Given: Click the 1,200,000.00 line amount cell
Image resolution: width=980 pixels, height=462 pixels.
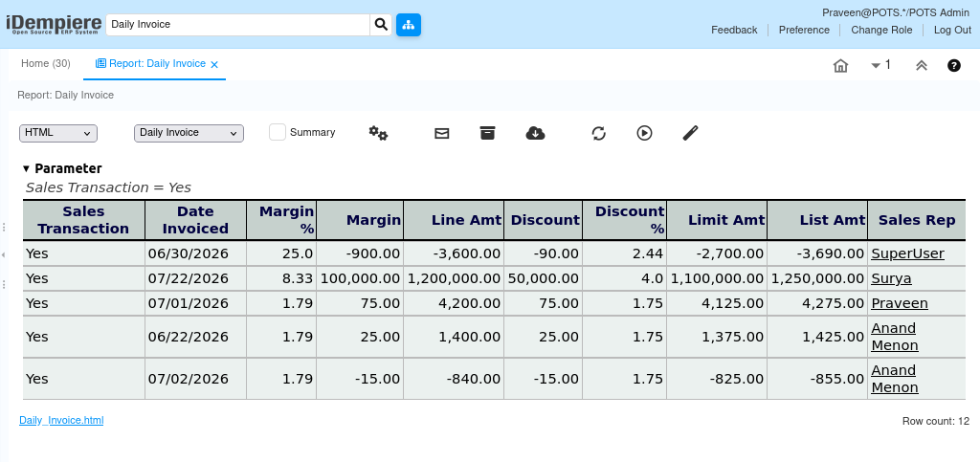Looking at the screenshot, I should coord(454,278).
